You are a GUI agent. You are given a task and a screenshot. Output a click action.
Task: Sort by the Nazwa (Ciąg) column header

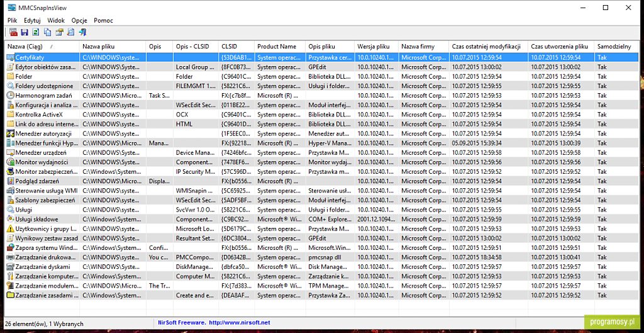point(42,47)
